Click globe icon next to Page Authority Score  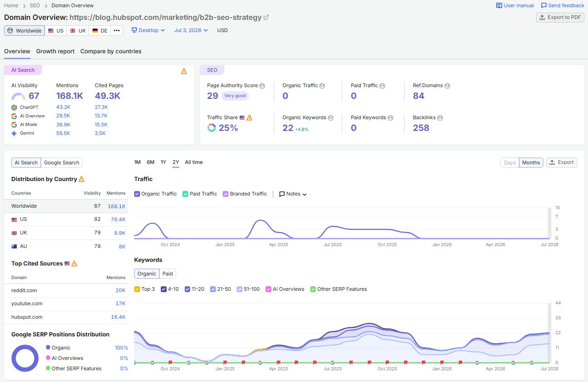(x=262, y=86)
